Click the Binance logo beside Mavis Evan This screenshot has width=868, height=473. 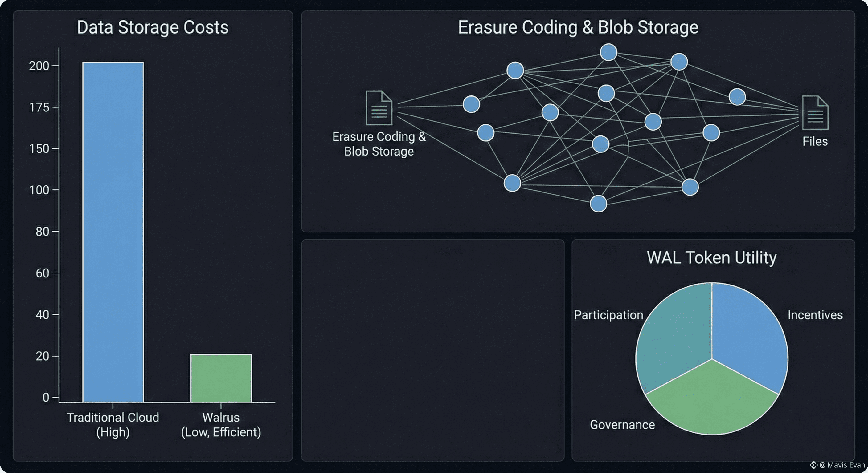[813, 465]
